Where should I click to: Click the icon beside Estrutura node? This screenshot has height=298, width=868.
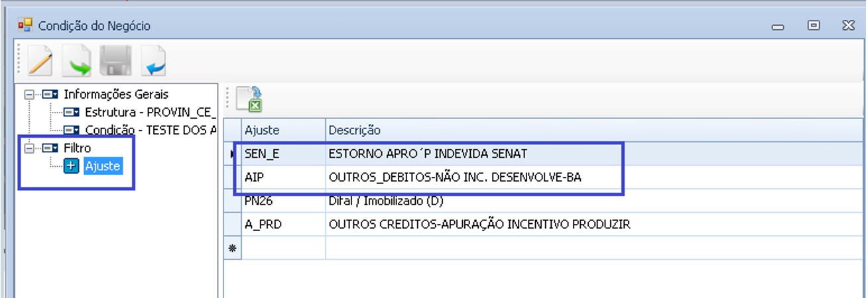(x=72, y=113)
